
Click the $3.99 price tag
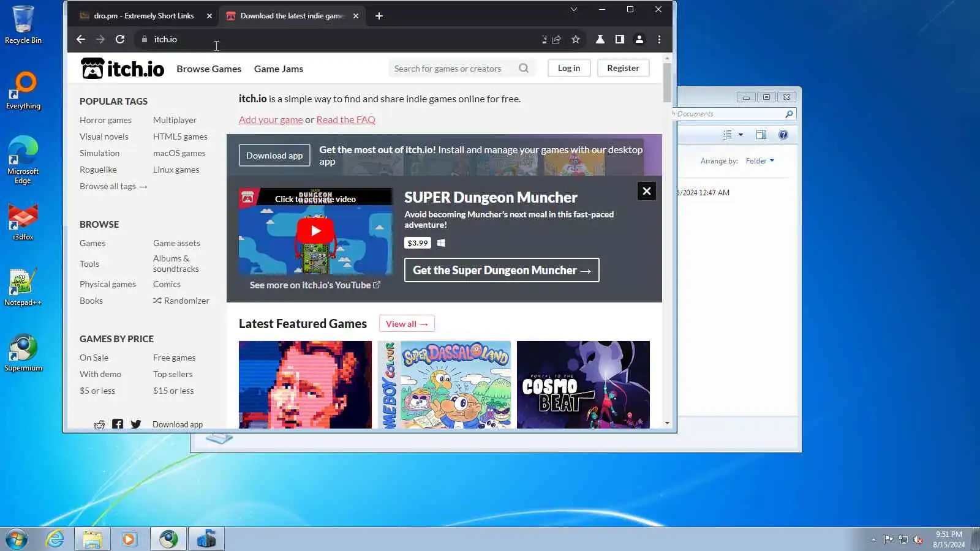tap(418, 243)
